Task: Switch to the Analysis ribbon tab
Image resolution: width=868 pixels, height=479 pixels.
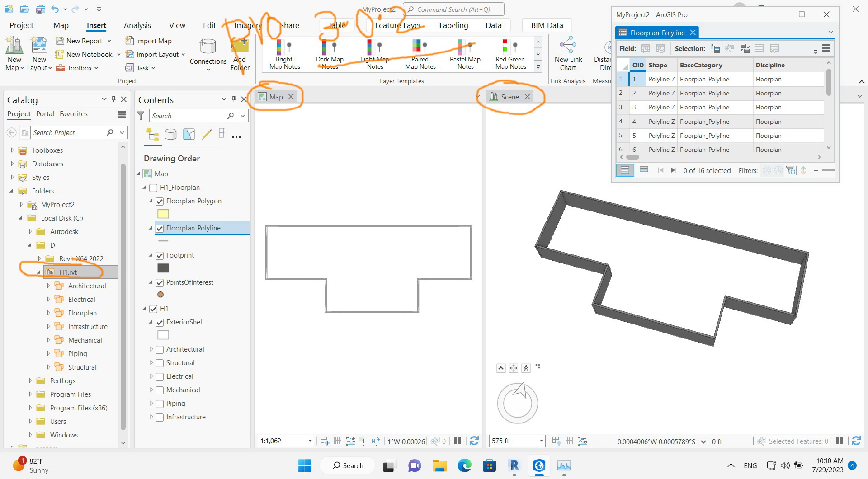Action: click(x=137, y=25)
